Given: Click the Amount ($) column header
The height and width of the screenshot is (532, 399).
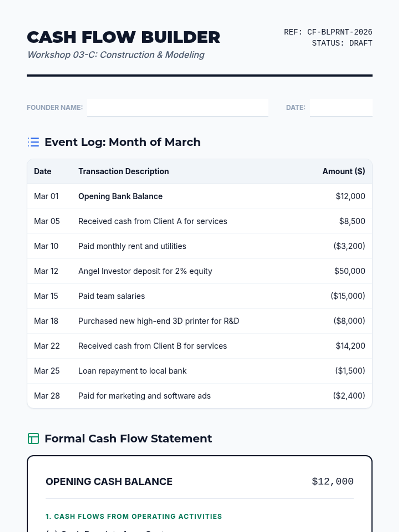Looking at the screenshot, I should (343, 172).
